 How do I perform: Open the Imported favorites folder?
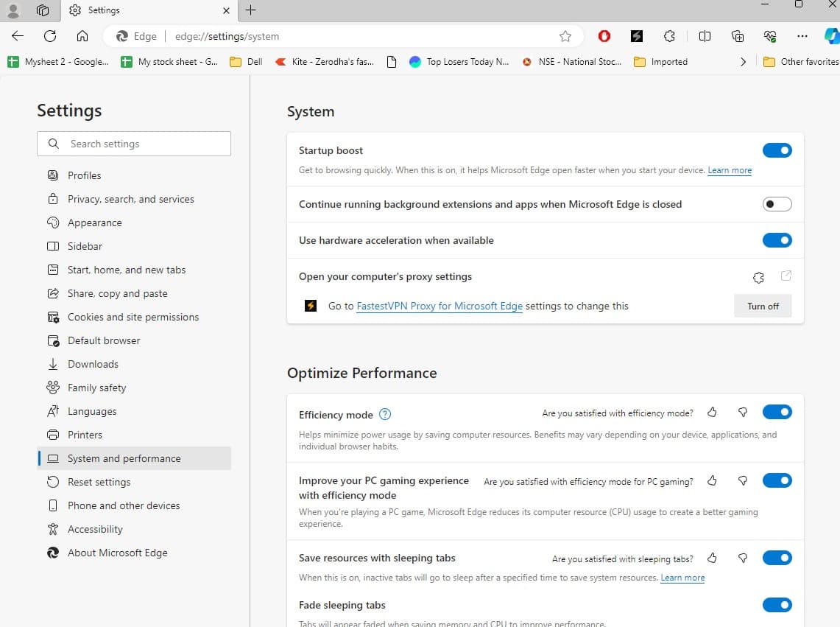click(x=660, y=62)
